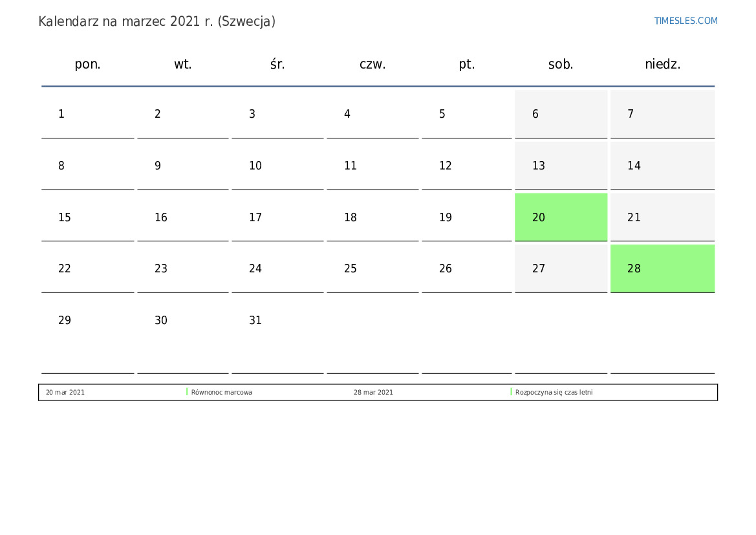
Task: Click day 5 in the calendar
Action: (x=467, y=114)
